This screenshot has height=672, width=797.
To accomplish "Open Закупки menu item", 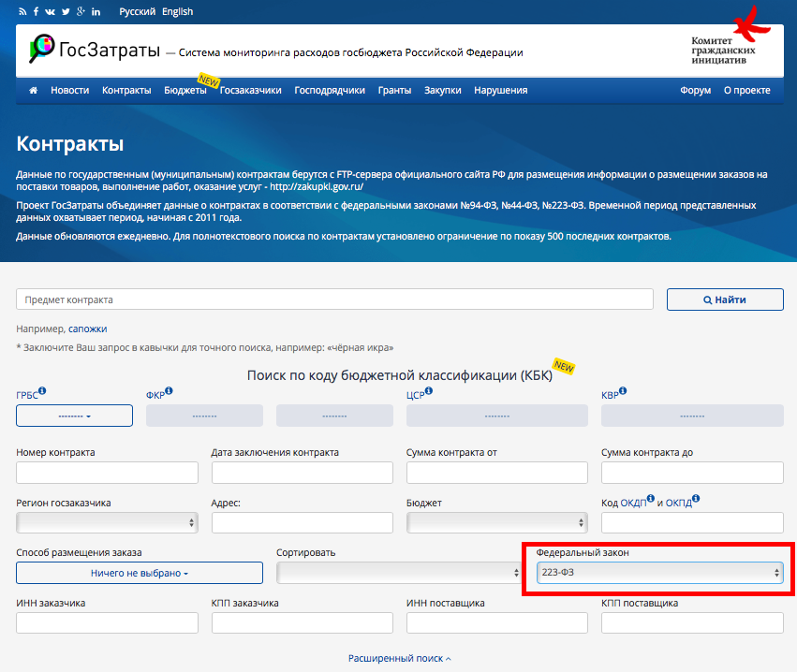I will (x=443, y=90).
